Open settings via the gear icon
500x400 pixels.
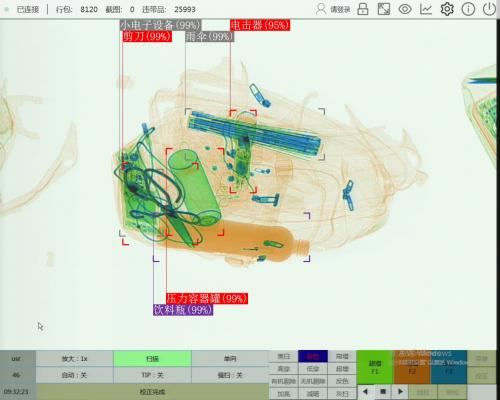tap(447, 9)
